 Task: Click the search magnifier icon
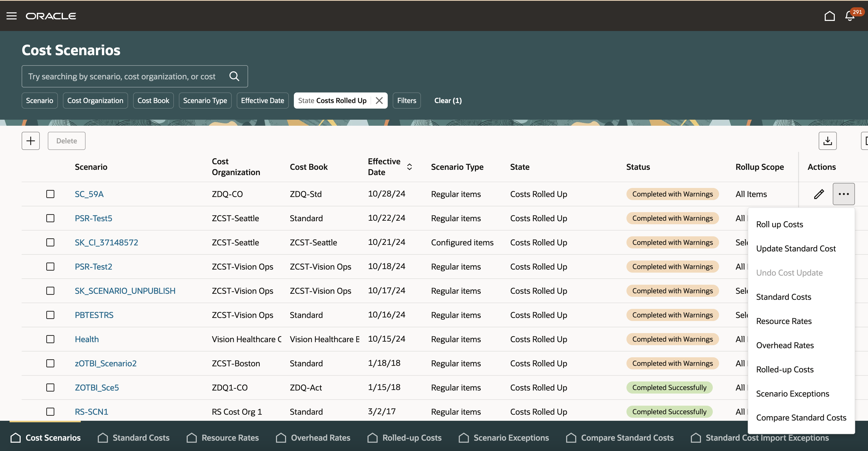pyautogui.click(x=234, y=76)
